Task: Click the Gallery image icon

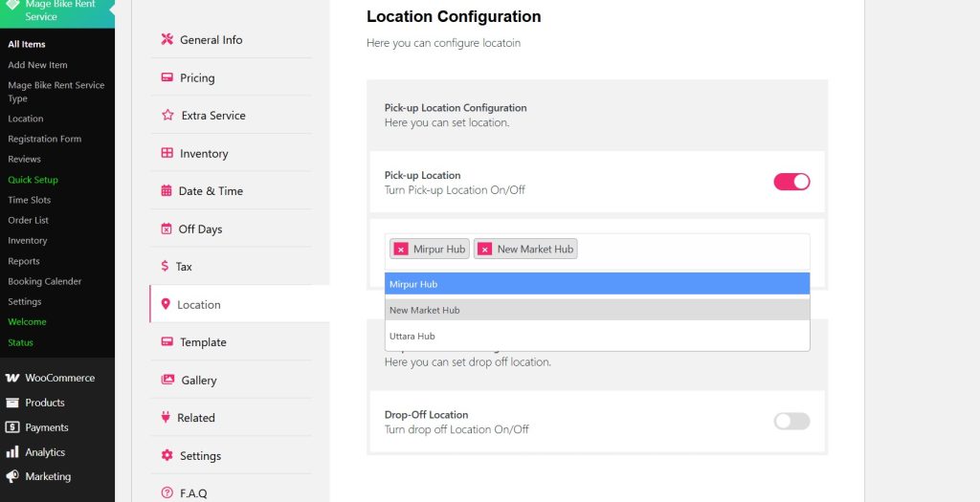Action: (x=167, y=381)
